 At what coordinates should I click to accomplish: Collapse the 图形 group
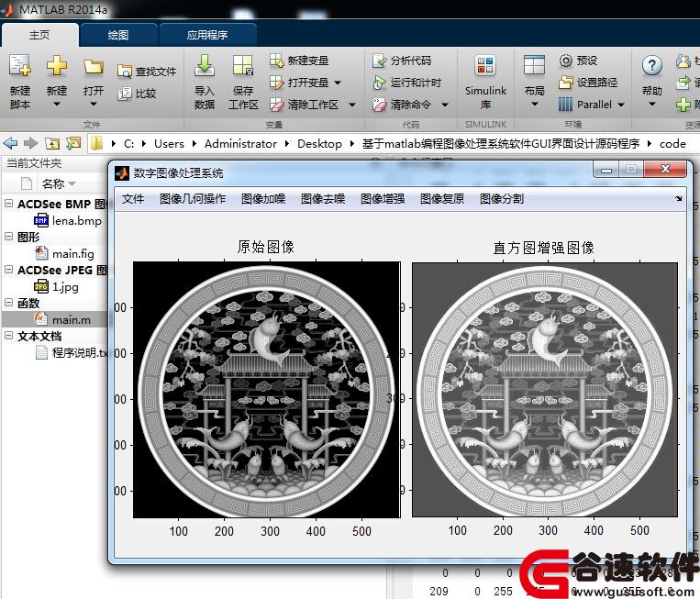(8, 237)
